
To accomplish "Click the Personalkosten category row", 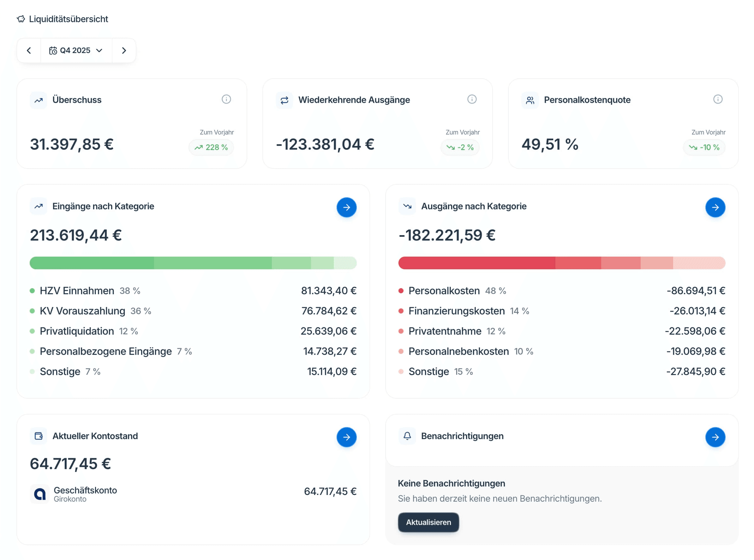I will coord(444,290).
